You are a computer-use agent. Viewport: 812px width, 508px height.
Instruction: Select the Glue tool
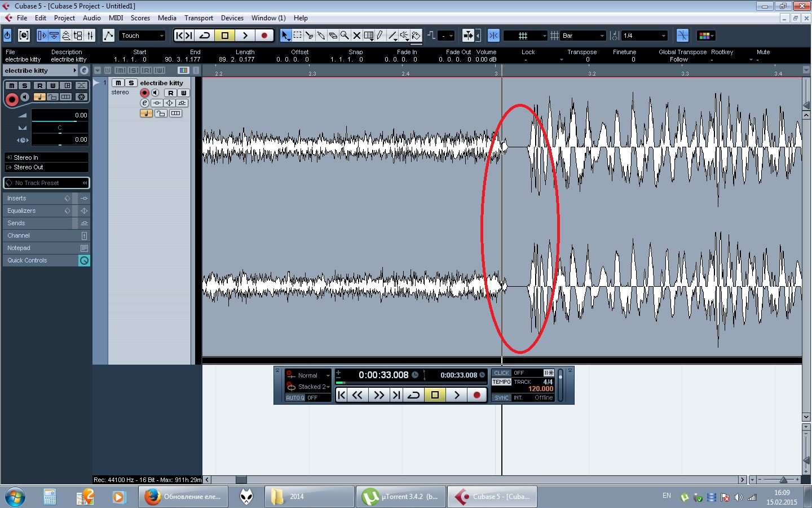[x=321, y=36]
